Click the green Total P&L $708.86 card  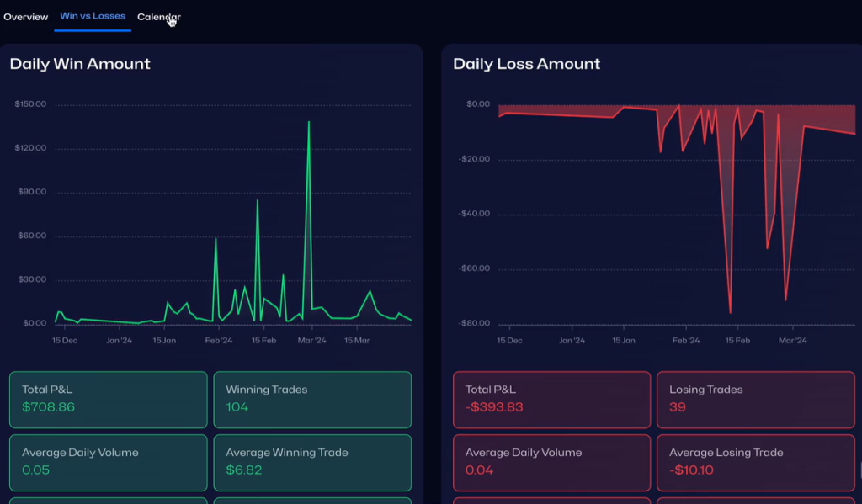click(x=108, y=399)
